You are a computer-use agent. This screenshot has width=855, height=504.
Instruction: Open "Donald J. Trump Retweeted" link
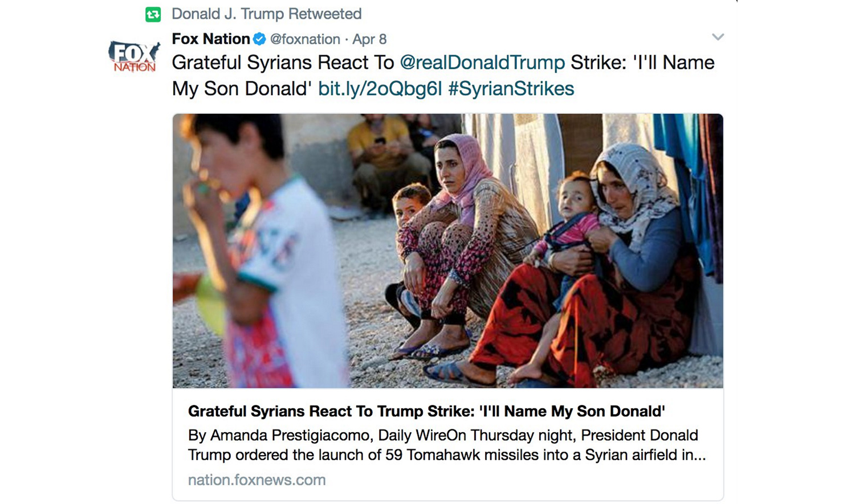[x=266, y=14]
